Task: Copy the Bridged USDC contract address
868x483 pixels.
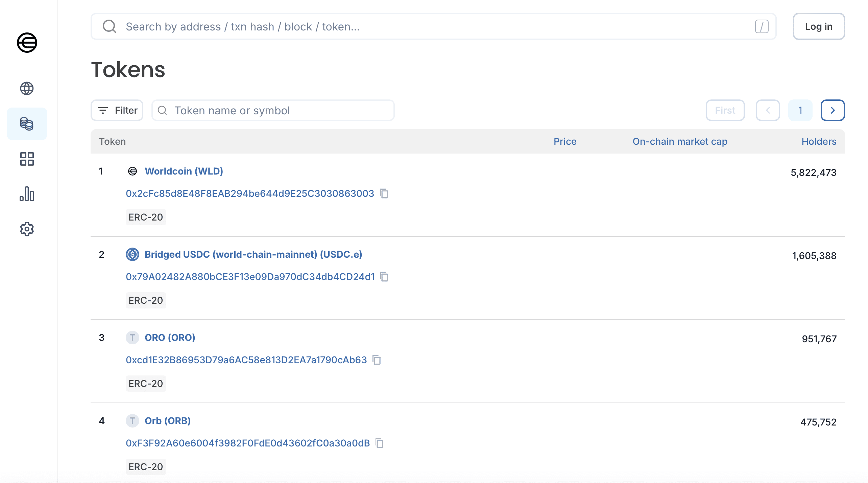Action: tap(384, 277)
